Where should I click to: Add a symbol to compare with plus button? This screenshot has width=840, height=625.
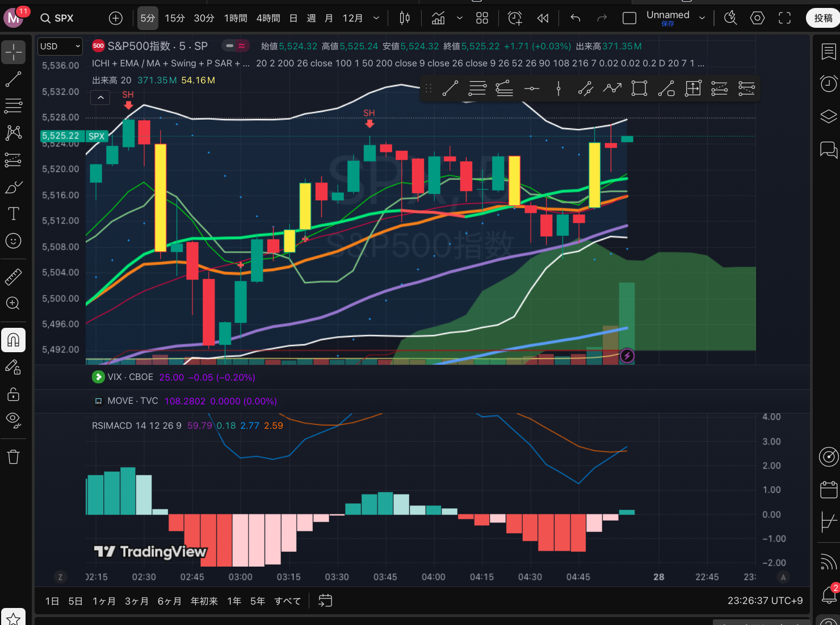point(116,18)
